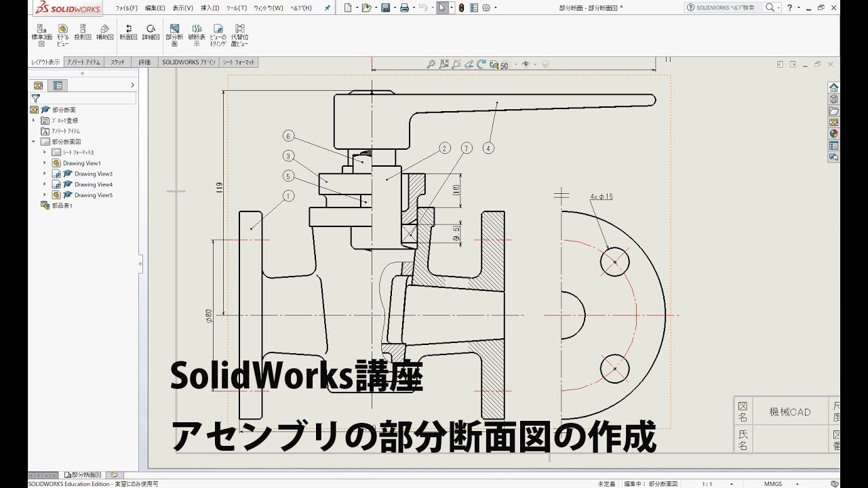
Task: Select the 部分断面図 sheet tab at bottom
Action: tap(81, 475)
